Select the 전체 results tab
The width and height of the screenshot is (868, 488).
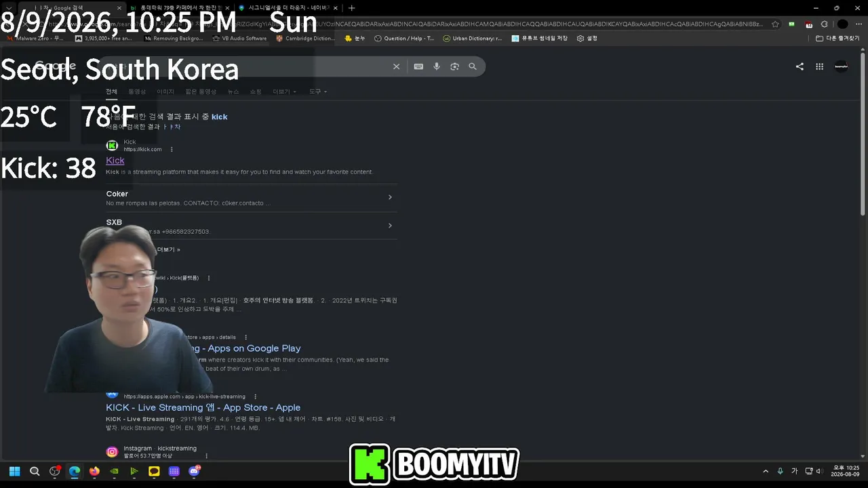tap(111, 91)
